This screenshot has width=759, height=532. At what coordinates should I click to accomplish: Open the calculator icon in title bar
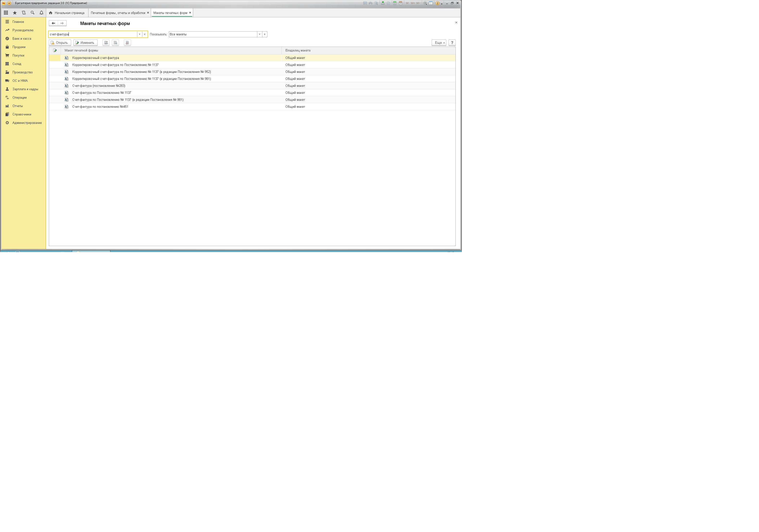(395, 3)
